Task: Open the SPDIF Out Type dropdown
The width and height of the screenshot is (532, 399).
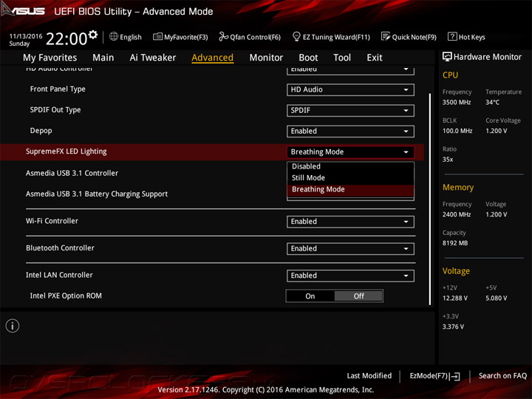Action: (x=350, y=110)
